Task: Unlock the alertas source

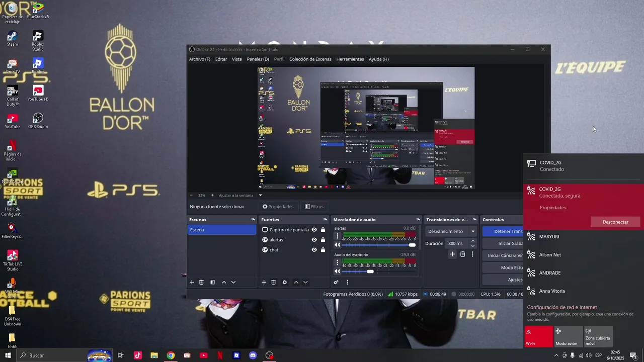Action: click(x=323, y=240)
